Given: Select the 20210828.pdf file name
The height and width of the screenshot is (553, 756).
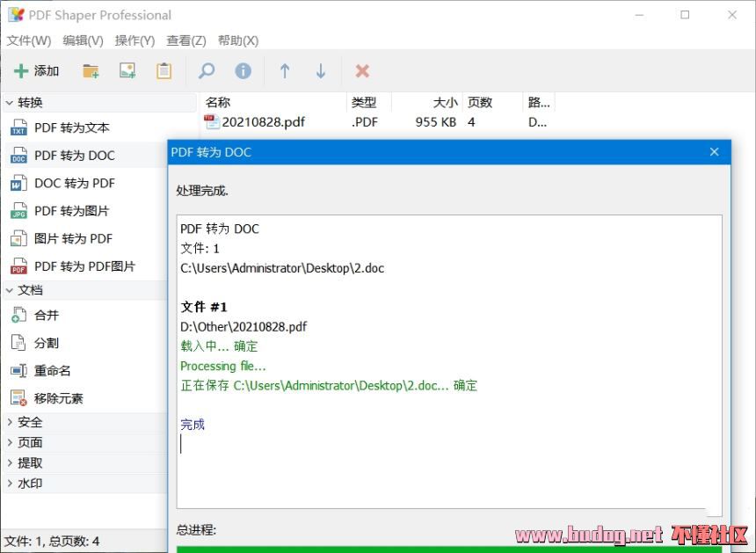Looking at the screenshot, I should [263, 122].
